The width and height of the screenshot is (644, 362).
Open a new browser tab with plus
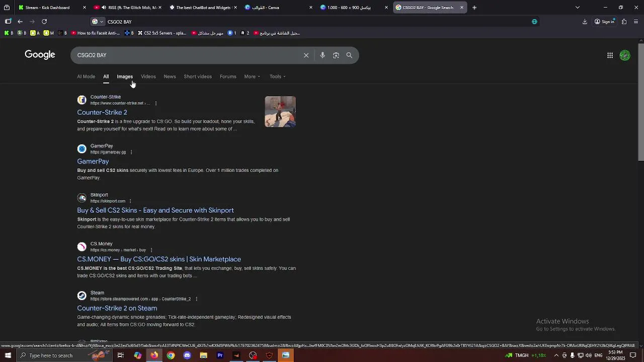click(x=474, y=8)
